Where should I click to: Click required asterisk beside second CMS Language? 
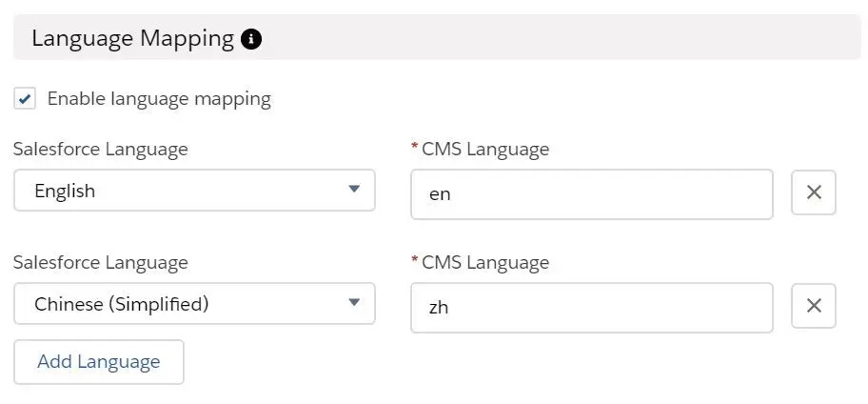(414, 260)
